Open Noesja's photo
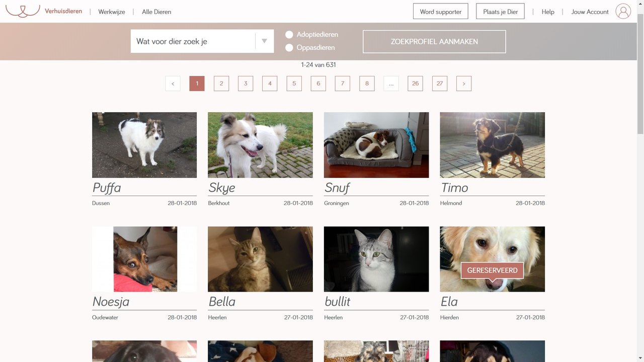This screenshot has height=362, width=644. [144, 259]
